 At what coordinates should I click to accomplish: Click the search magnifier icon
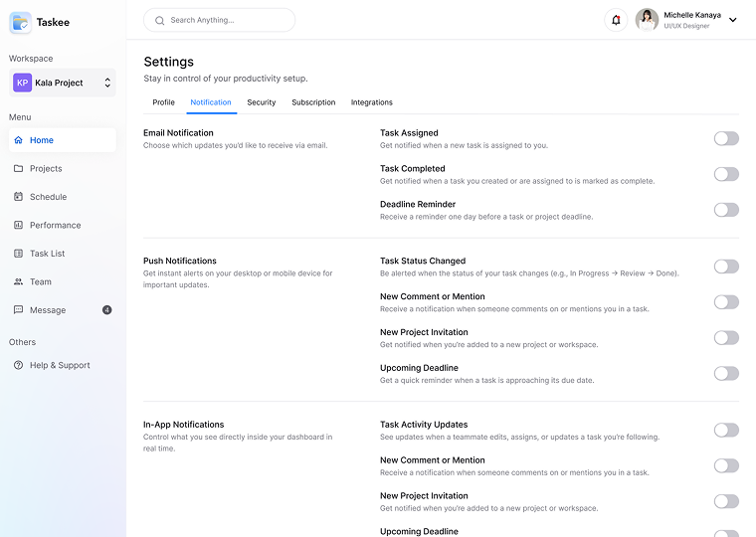[x=159, y=20]
